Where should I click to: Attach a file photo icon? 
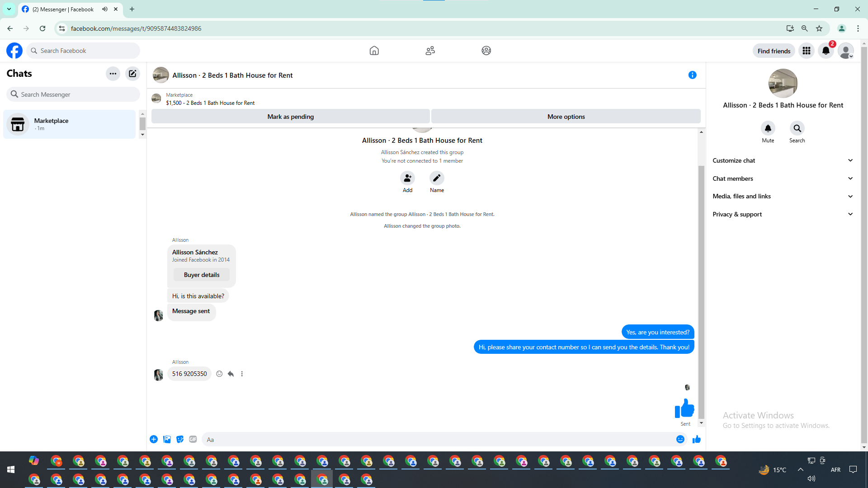pos(167,439)
